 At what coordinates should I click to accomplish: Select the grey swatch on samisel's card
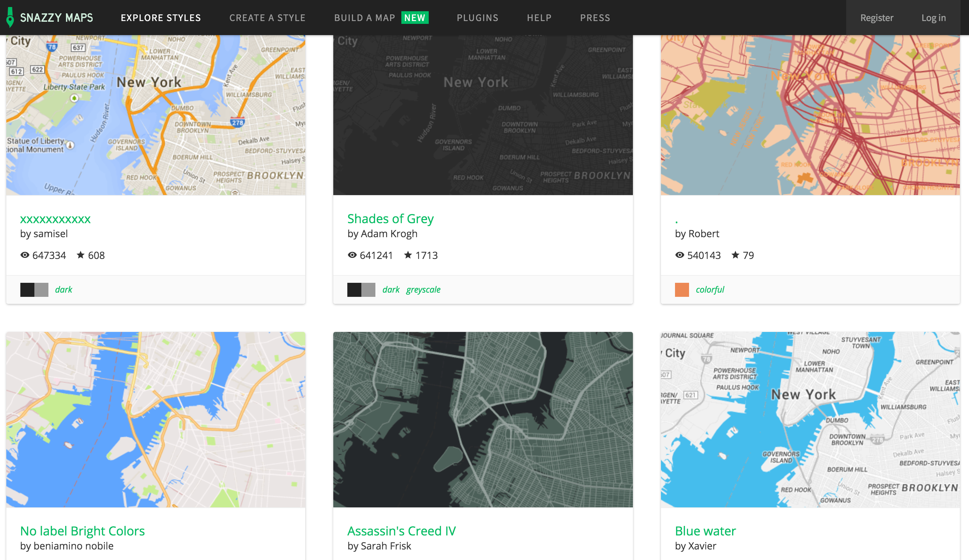(x=41, y=289)
